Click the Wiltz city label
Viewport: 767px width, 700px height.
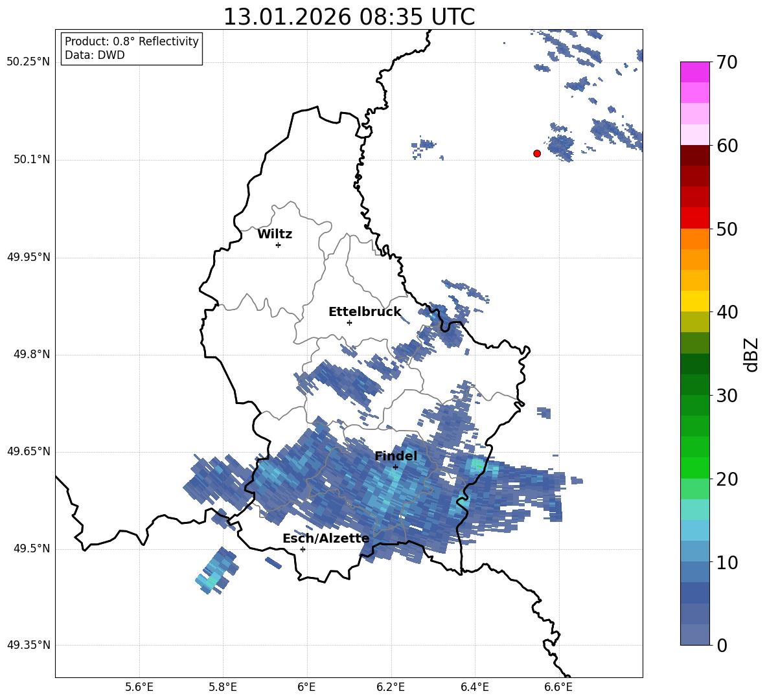pos(275,234)
